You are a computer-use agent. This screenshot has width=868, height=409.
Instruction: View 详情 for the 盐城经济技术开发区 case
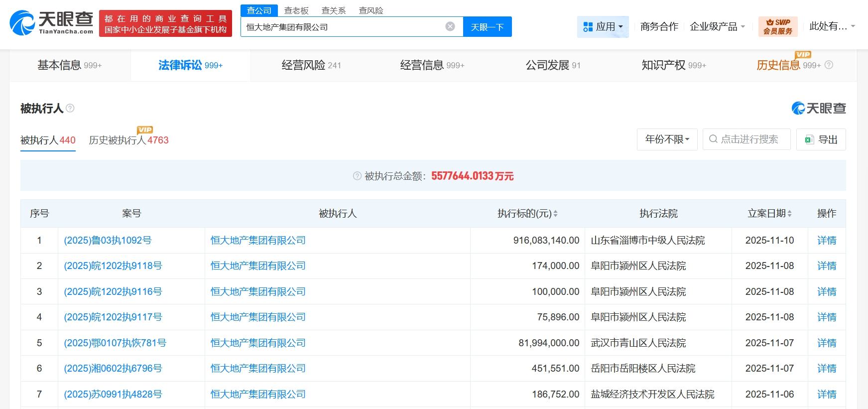point(827,395)
